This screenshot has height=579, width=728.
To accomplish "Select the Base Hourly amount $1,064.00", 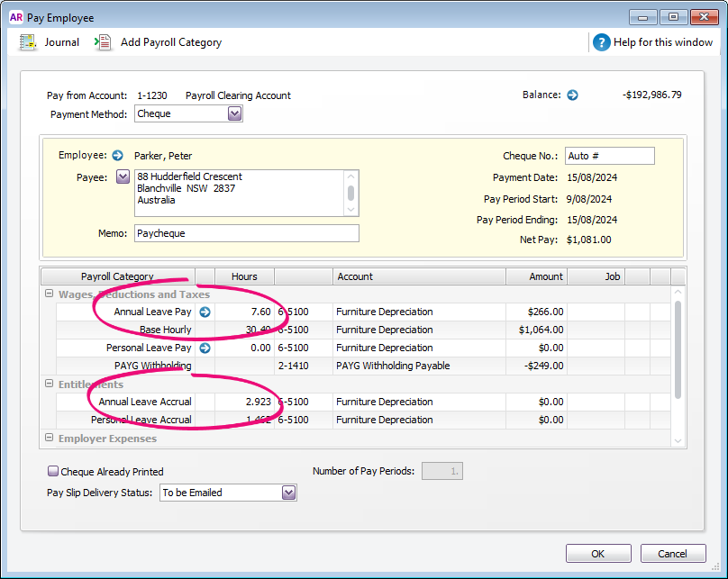I will coord(536,330).
